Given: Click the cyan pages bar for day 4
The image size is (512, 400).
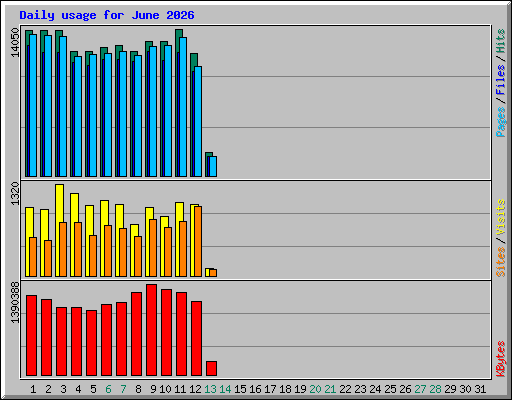Looking at the screenshot, I should pyautogui.click(x=78, y=116).
